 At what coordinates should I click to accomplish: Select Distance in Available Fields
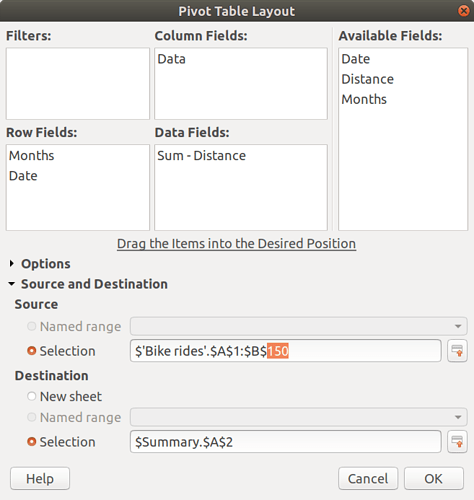pos(367,79)
